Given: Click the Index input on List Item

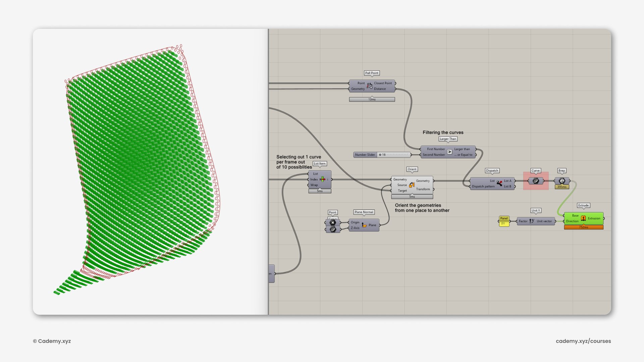Looking at the screenshot, I should [x=314, y=179].
